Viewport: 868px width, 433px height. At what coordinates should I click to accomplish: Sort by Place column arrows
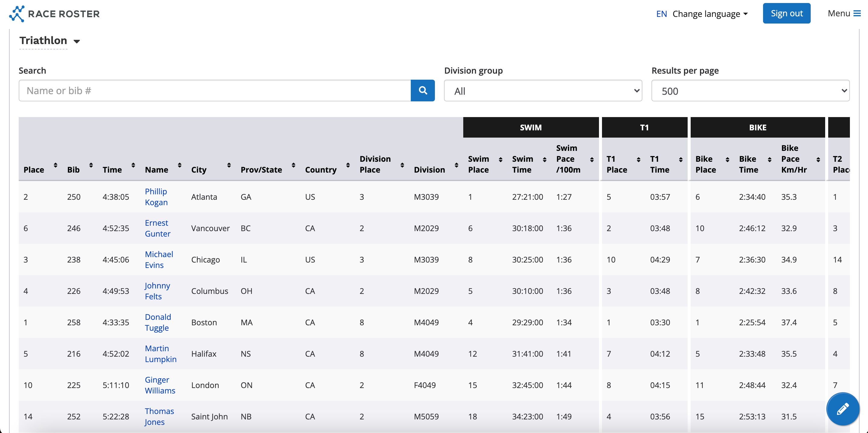tap(55, 165)
